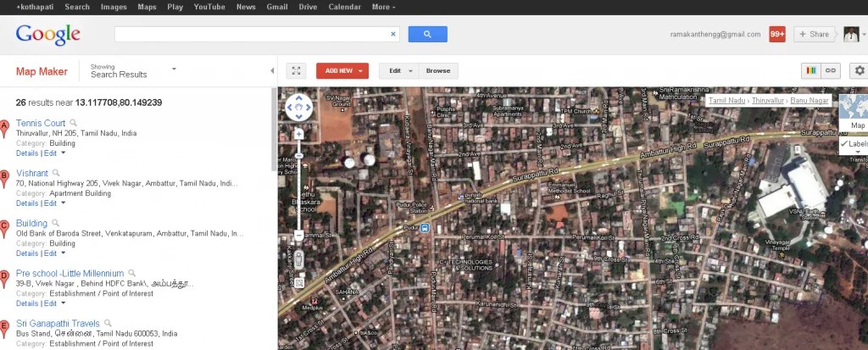Click the fullscreen map expand icon

click(296, 71)
